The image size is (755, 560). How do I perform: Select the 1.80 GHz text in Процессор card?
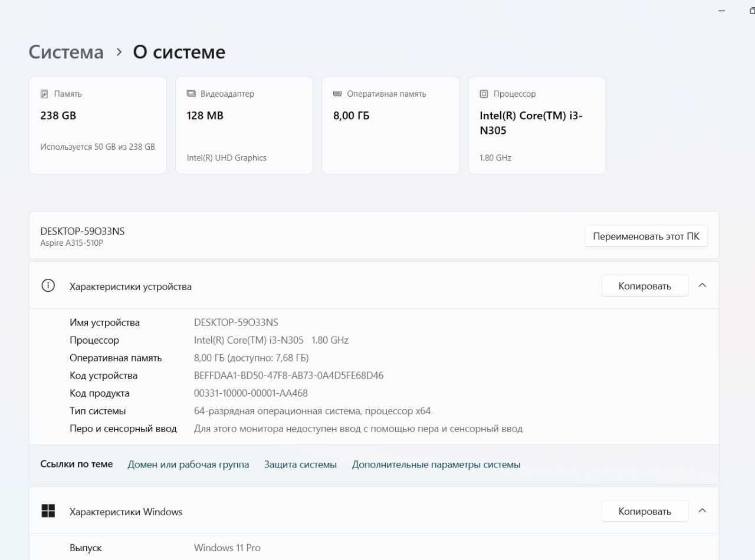[495, 157]
